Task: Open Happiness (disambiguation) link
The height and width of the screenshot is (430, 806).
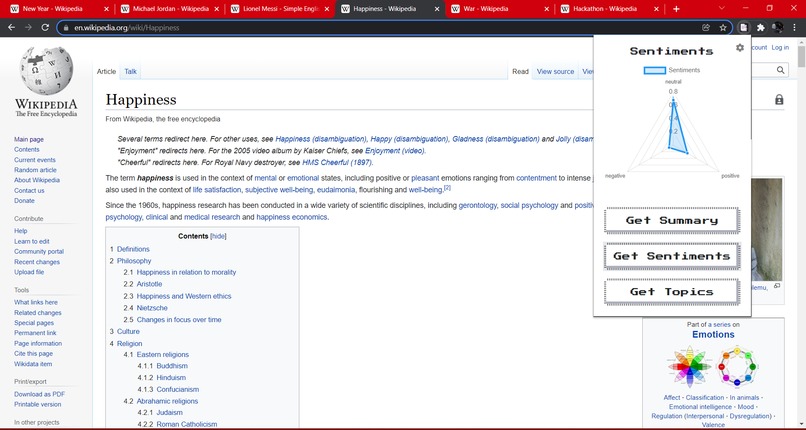Action: [321, 139]
